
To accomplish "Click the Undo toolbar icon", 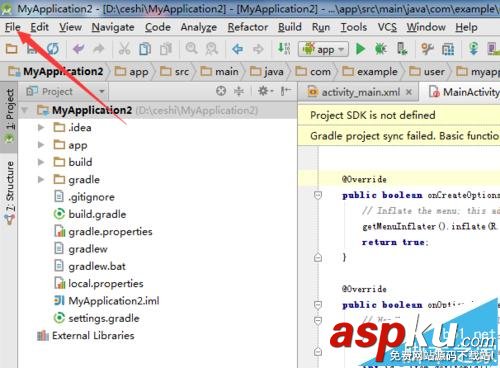I will [x=79, y=49].
